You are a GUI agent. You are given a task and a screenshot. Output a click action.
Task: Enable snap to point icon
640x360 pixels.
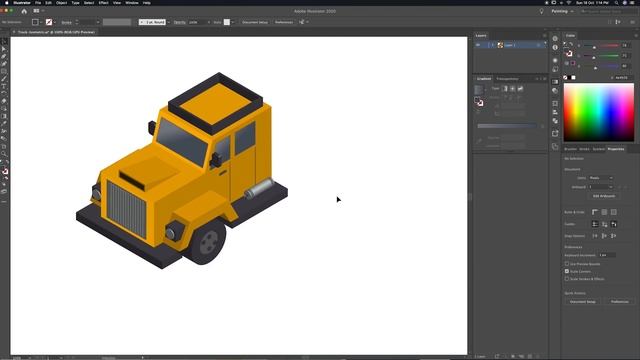click(x=595, y=236)
